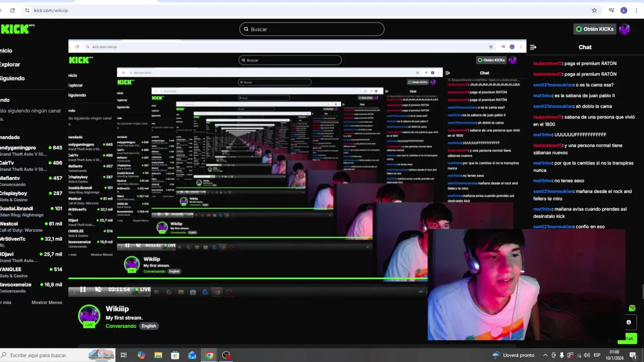644x362 pixels.
Task: Click the English language tag
Action: 149,326
